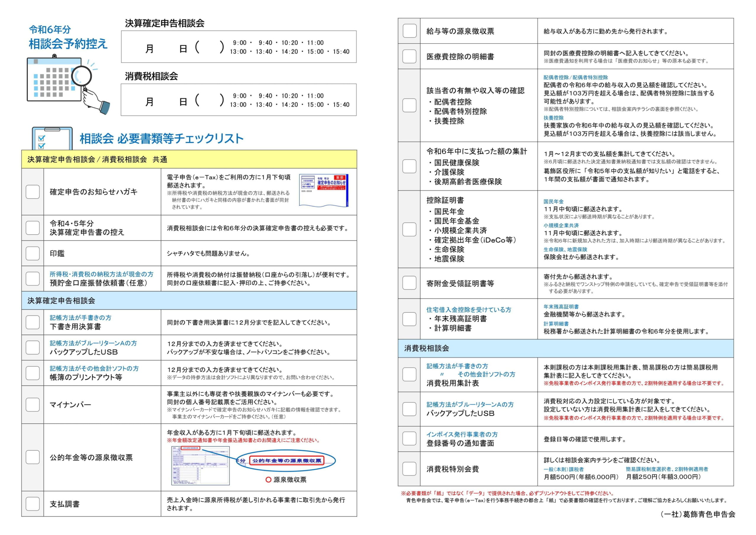Tick the 医療費控除の明細書 checkbox
The height and width of the screenshot is (535, 756).
click(x=409, y=56)
